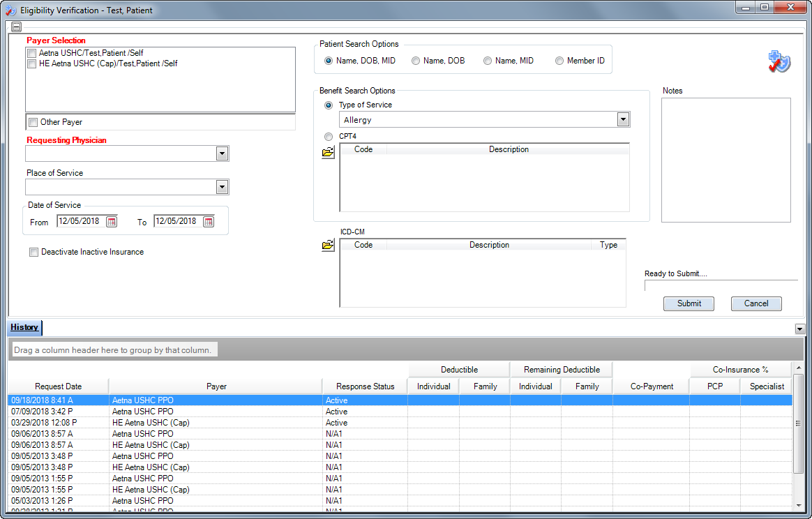Check the Aetna USHC/Test,Patient /Self payer
The image size is (812, 519).
32,53
